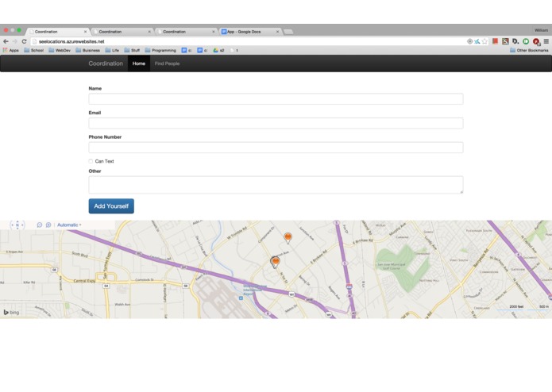Viewport: 552px width, 392px height.
Task: Click the blue translate icon in address bar
Action: point(477,41)
